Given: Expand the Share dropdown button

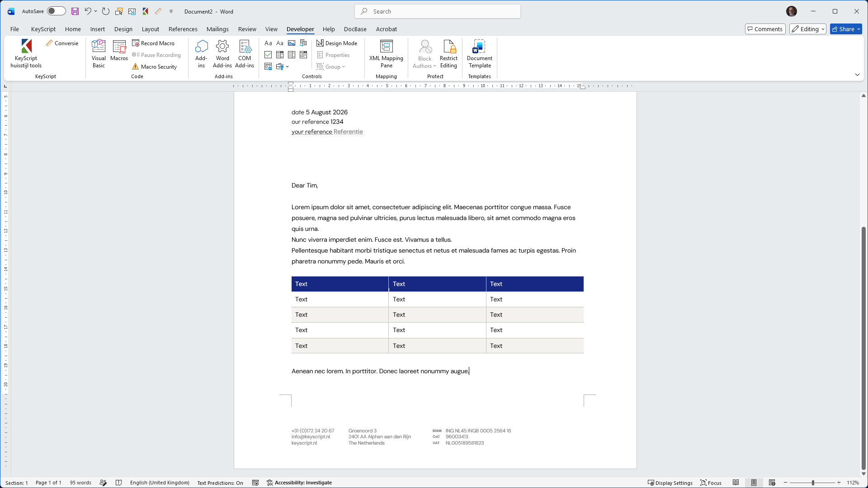Looking at the screenshot, I should pyautogui.click(x=859, y=29).
